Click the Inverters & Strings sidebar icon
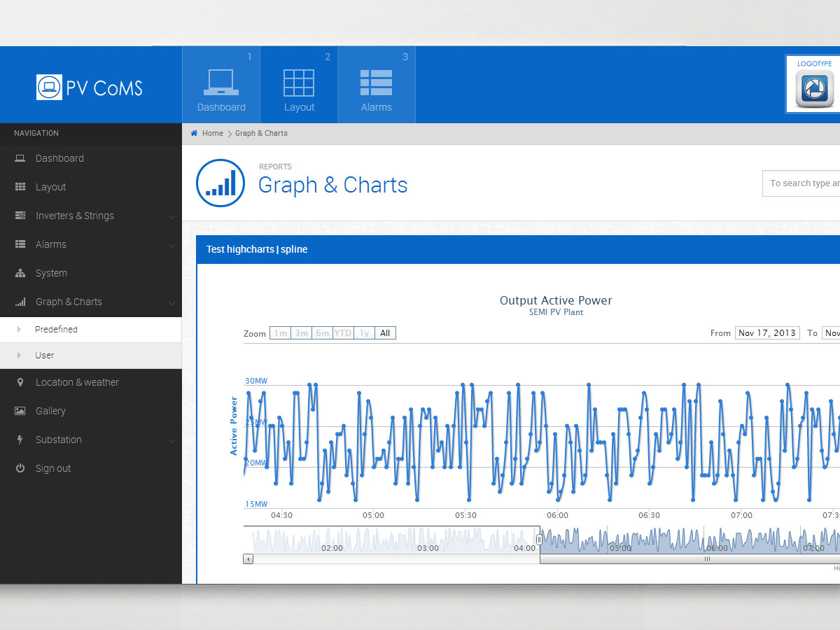The width and height of the screenshot is (840, 630). coord(20,216)
